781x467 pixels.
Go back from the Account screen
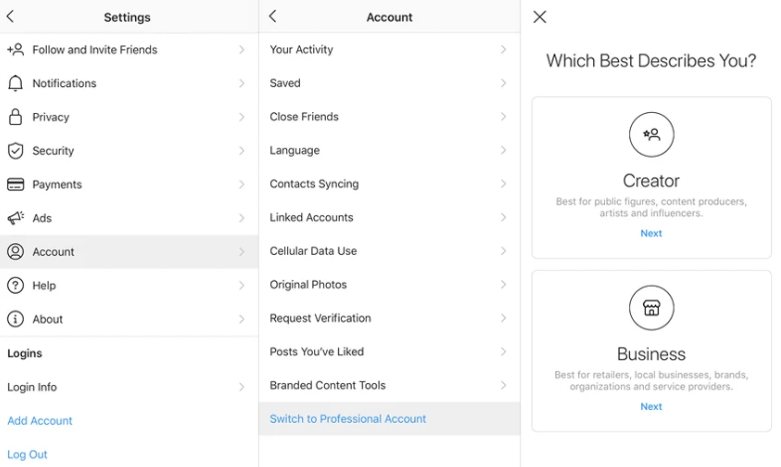click(273, 17)
